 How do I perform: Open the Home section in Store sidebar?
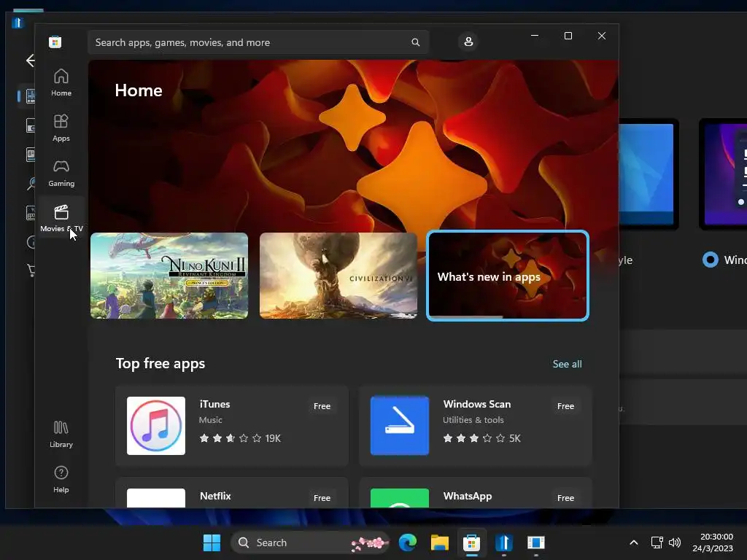pos(61,83)
